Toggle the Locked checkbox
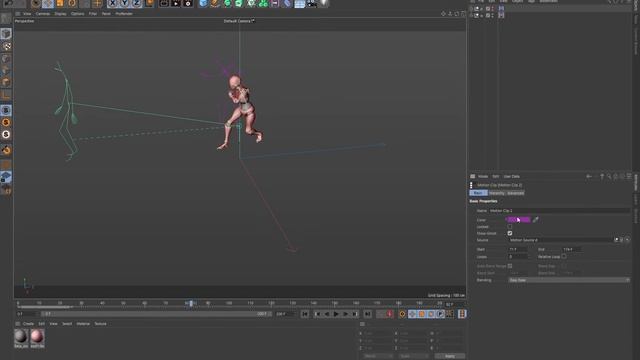Viewport: 640px width, 360px height. point(510,227)
